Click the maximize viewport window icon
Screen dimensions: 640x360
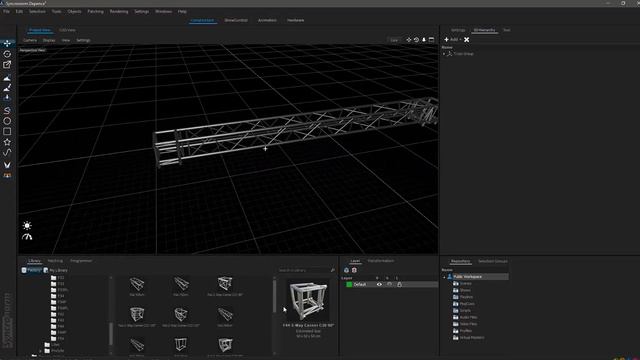coord(431,40)
